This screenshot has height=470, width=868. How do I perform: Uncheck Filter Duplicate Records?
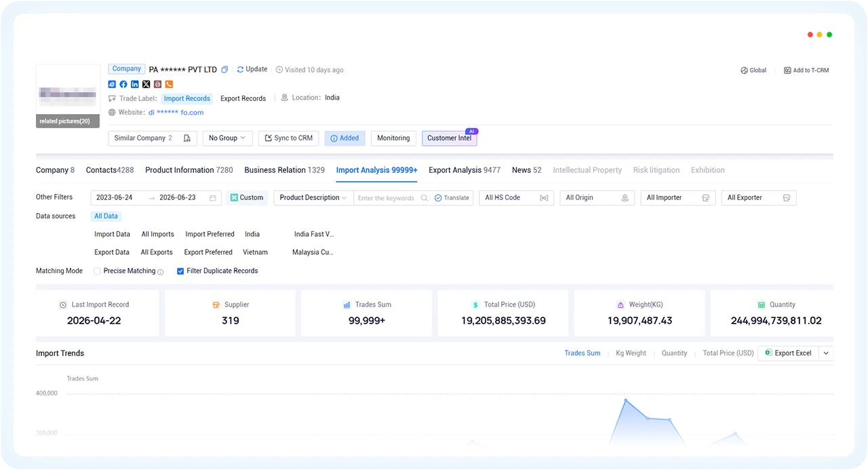tap(180, 271)
